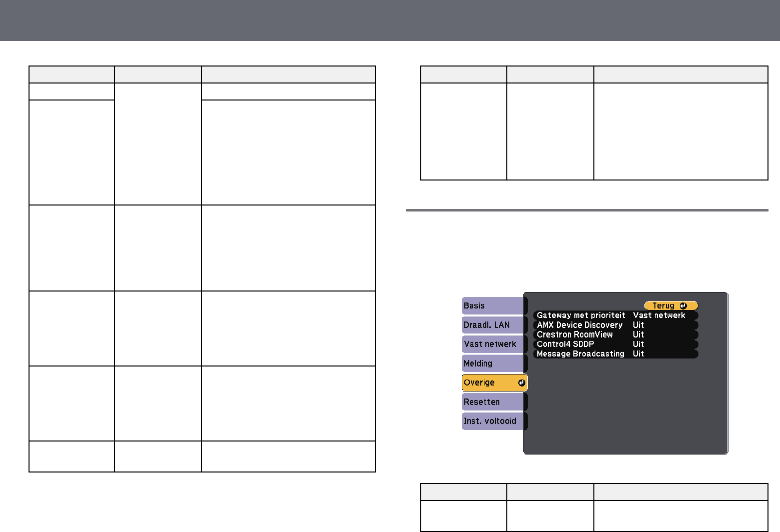Click Uit value for Message Broadcasting
780x532 pixels.
click(x=638, y=353)
